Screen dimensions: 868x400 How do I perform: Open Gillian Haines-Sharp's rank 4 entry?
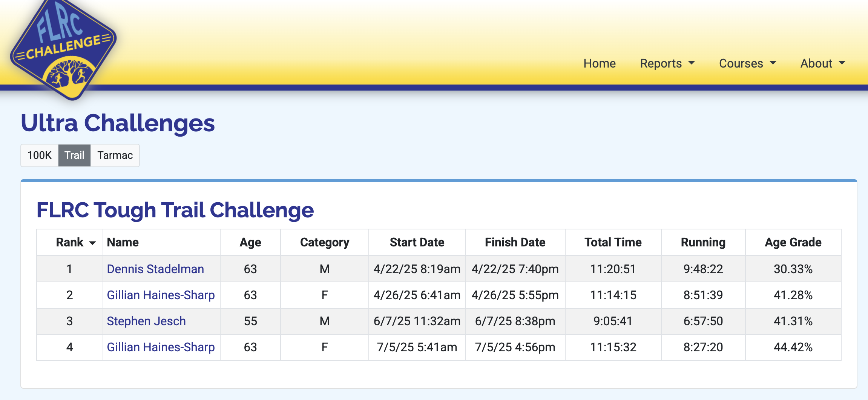coord(161,347)
